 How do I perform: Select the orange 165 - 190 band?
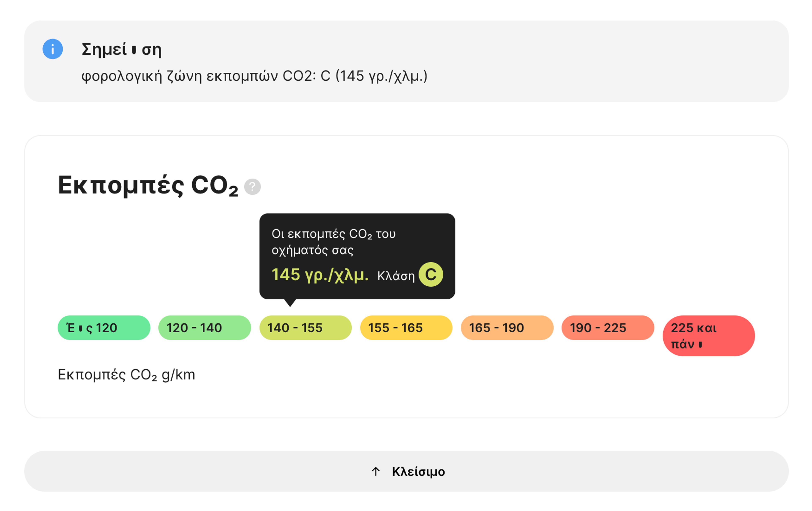507,328
